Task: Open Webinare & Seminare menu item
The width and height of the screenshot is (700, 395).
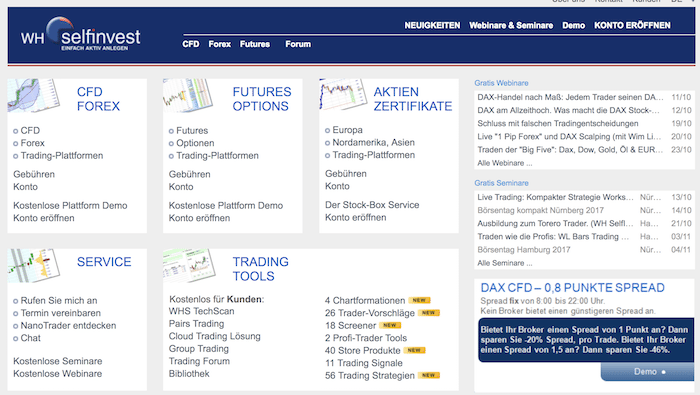Action: pyautogui.click(x=511, y=25)
